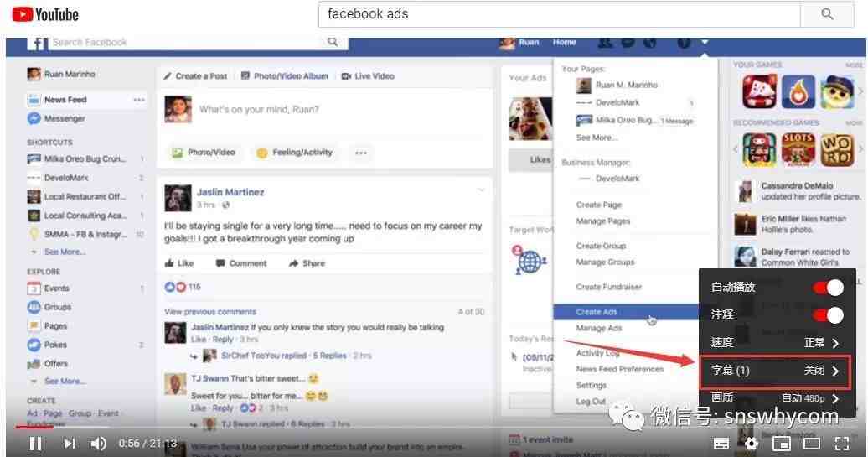Select Create Page menu entry
The image size is (868, 457).
coord(599,205)
